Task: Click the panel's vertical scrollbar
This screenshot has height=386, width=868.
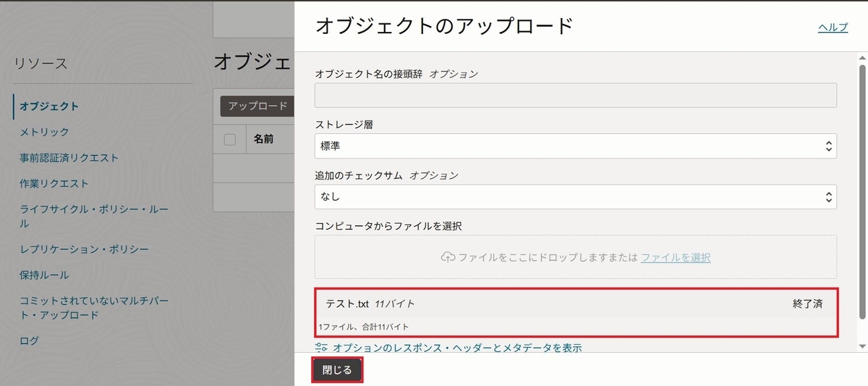Action: (x=861, y=192)
